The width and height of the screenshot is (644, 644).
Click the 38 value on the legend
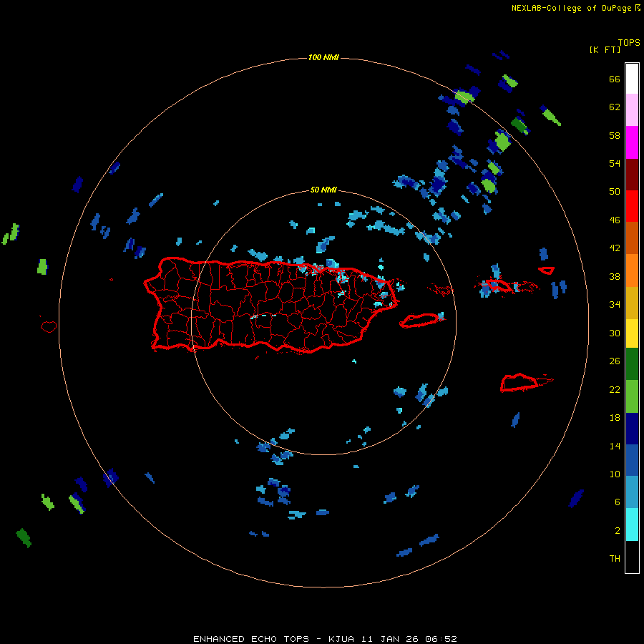coord(615,276)
